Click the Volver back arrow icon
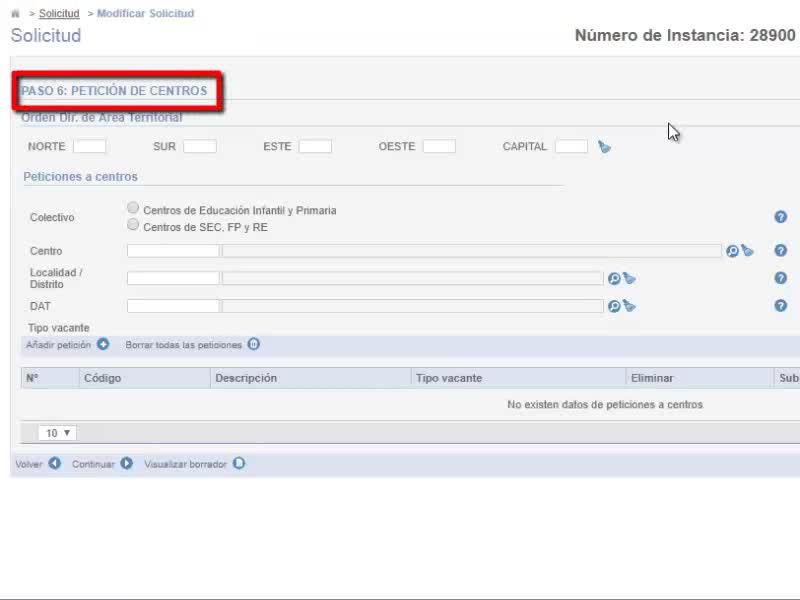Viewport: 800px width, 600px height. (x=55, y=463)
